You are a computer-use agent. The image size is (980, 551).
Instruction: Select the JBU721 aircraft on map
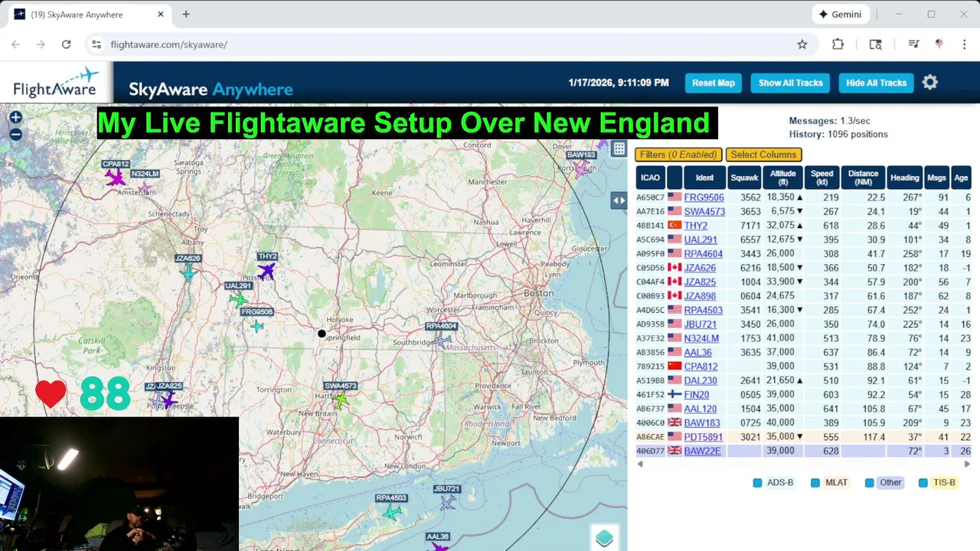[447, 502]
